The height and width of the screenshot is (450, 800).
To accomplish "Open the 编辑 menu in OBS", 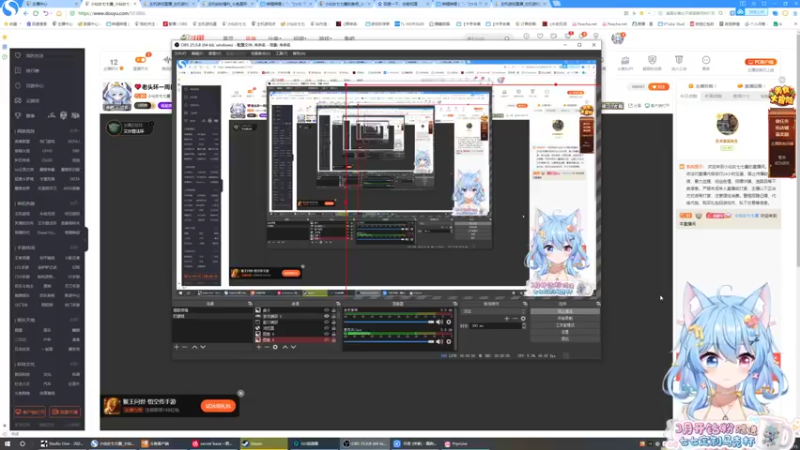I will [x=196, y=53].
